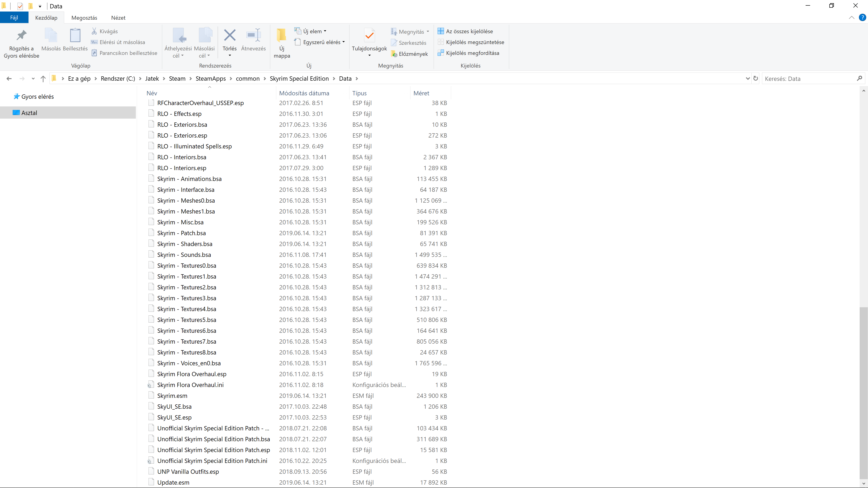
Task: Refresh the folder view
Action: (x=756, y=78)
